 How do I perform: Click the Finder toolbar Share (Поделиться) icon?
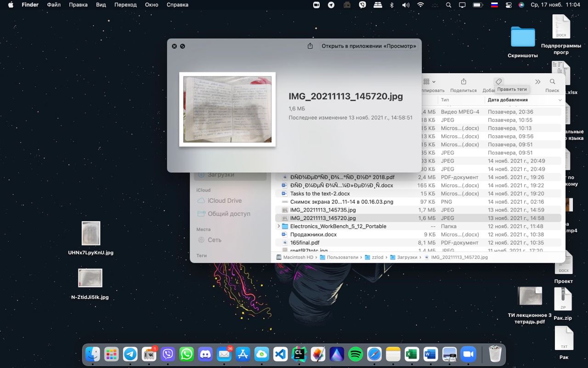coord(464,81)
